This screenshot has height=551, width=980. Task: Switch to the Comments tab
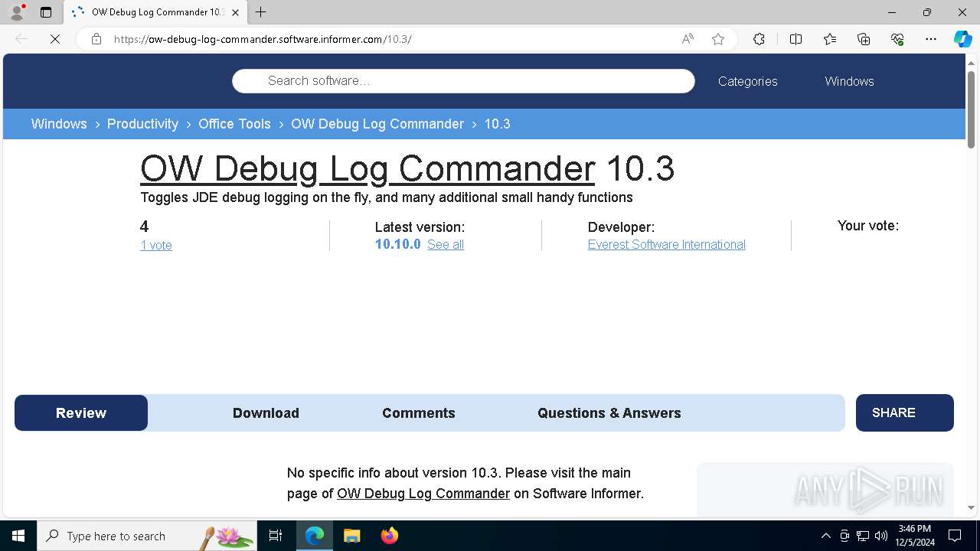coord(419,412)
